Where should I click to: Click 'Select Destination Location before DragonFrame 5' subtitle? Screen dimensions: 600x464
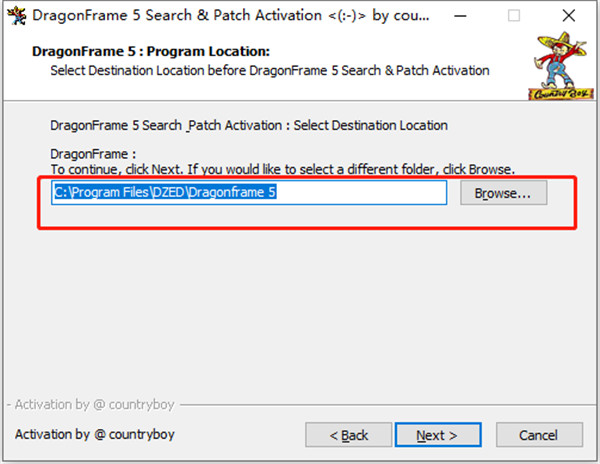(270, 71)
